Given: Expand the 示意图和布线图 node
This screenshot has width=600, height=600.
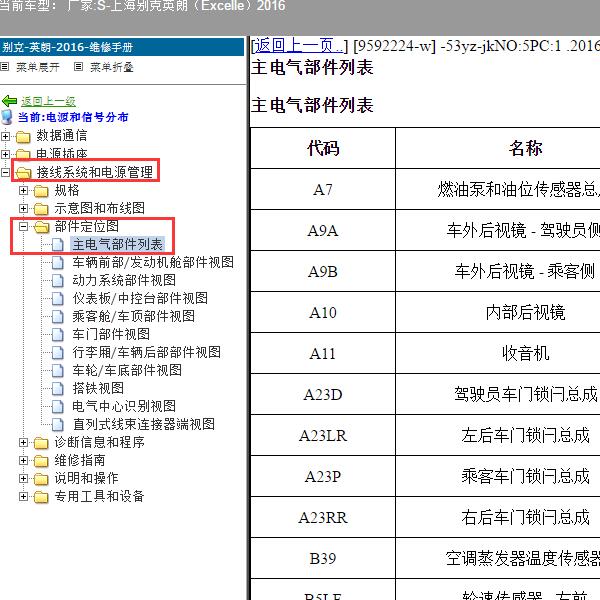Looking at the screenshot, I should (23, 208).
